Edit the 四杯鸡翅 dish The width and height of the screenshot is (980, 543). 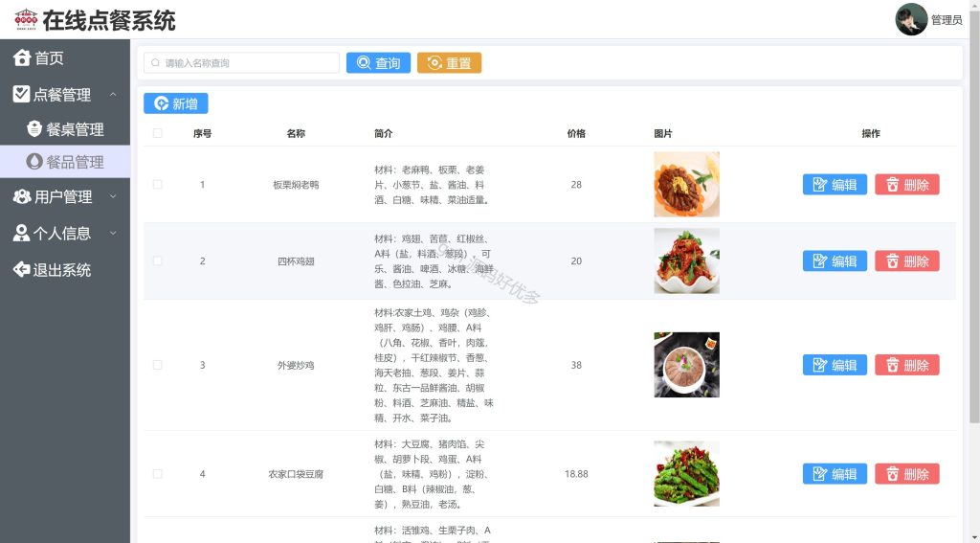835,260
